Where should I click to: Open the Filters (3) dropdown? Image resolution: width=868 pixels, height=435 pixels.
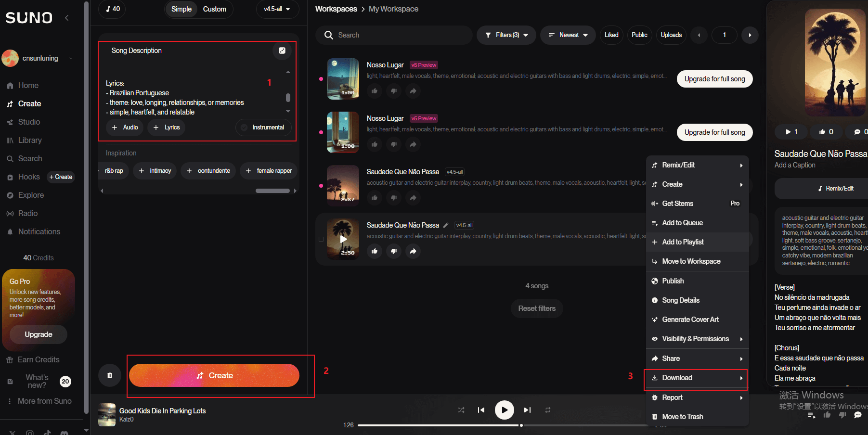point(506,35)
